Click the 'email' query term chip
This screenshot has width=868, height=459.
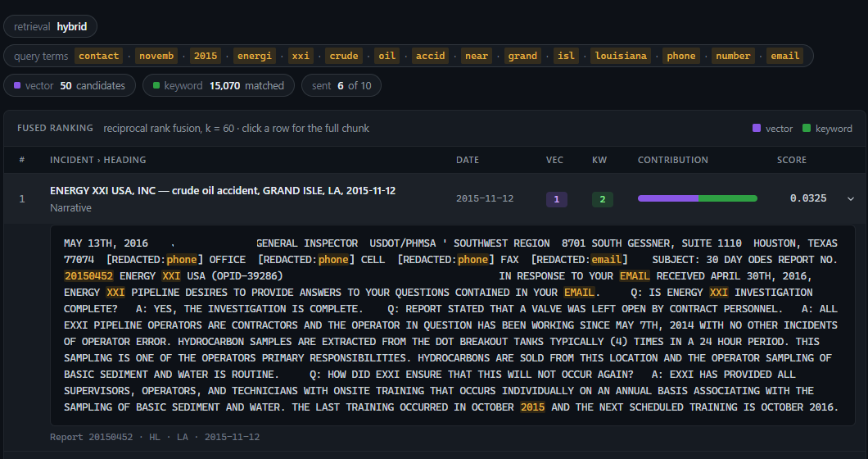[x=785, y=56]
